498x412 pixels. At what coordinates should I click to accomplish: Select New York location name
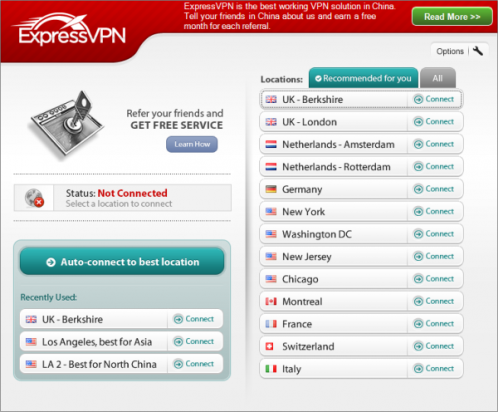click(303, 212)
